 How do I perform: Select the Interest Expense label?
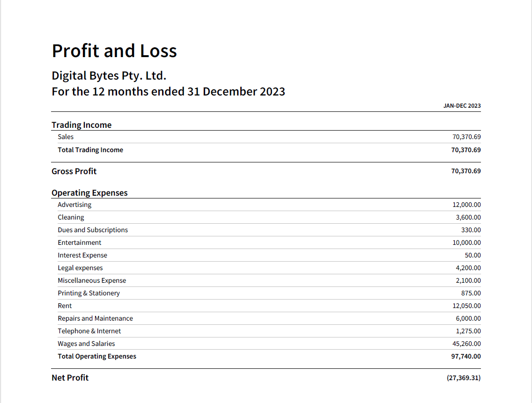click(82, 255)
